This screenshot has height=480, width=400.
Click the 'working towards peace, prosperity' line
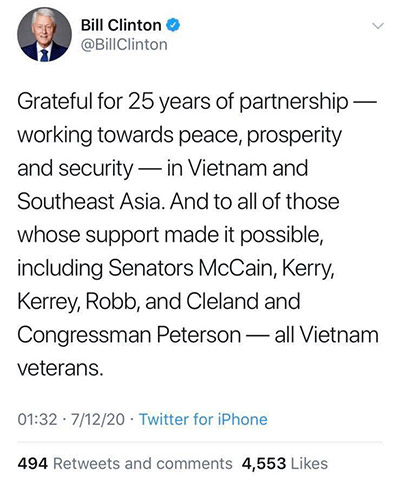pos(180,135)
